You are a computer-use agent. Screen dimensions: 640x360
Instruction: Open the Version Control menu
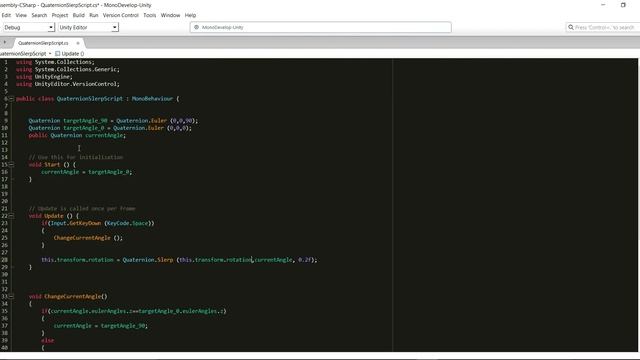point(120,15)
